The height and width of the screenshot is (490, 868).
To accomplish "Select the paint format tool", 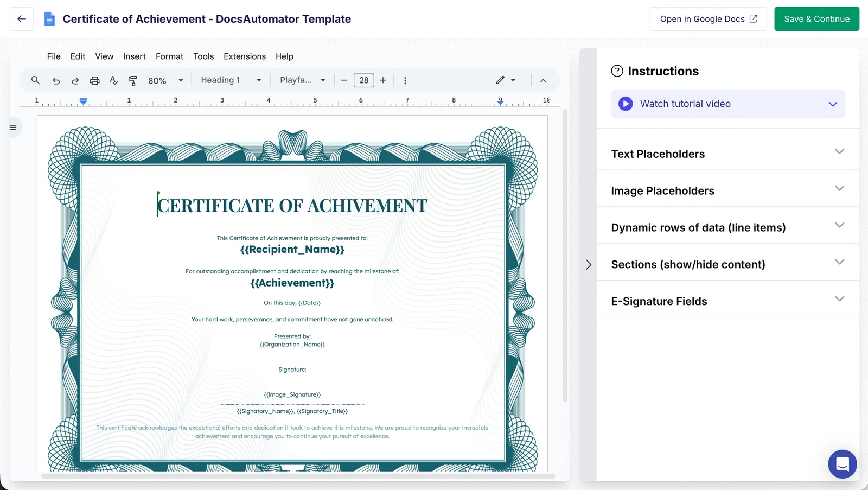I will pyautogui.click(x=132, y=80).
